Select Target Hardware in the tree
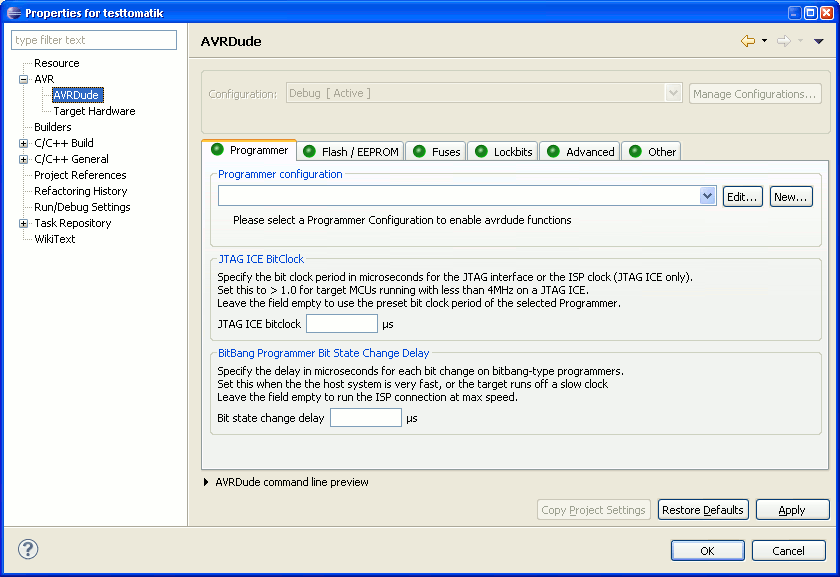840x577 pixels. pos(94,111)
